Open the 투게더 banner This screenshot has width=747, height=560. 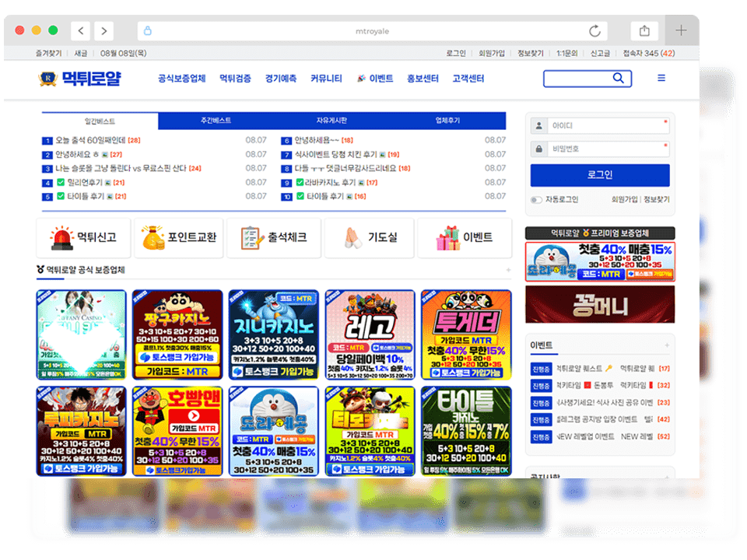click(x=466, y=334)
